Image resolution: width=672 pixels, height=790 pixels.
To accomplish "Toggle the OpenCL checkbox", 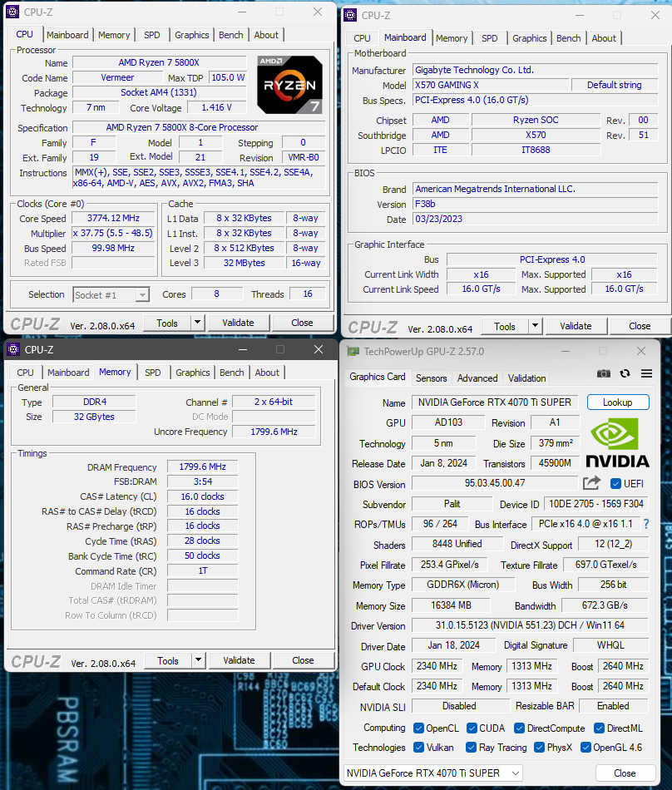I will (x=418, y=728).
